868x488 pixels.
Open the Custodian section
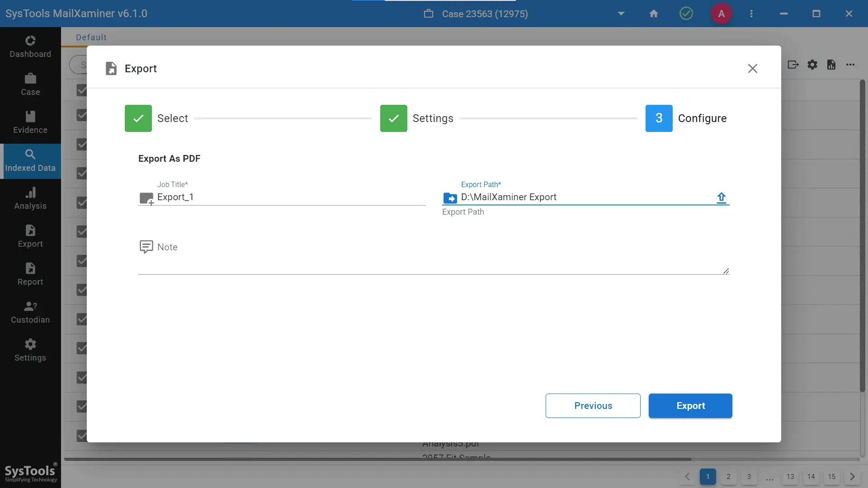[x=30, y=312]
